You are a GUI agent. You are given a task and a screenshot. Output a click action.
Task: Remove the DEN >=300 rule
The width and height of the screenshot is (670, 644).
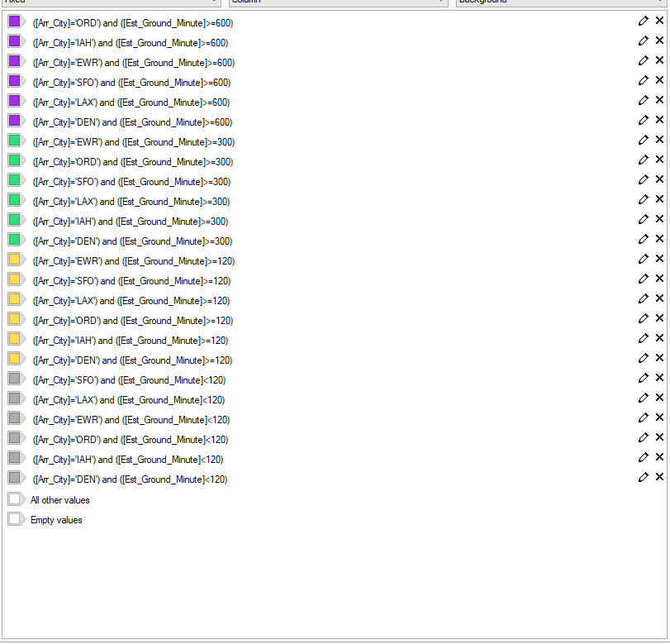coord(659,239)
